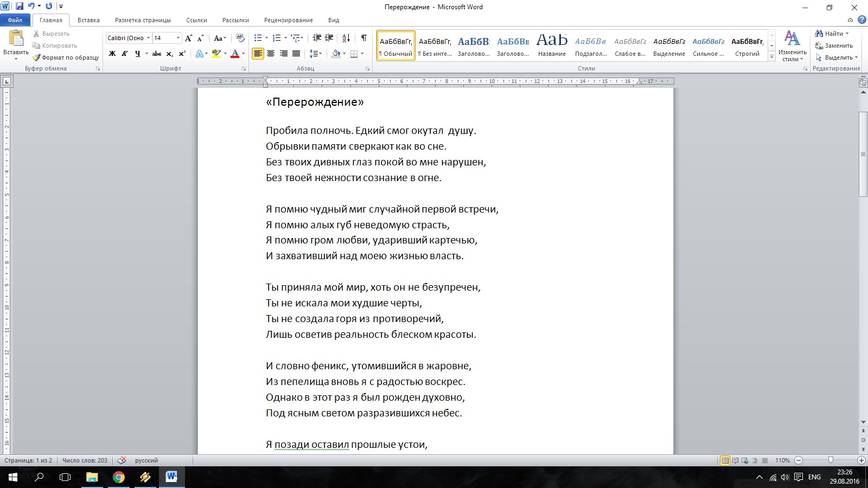Decrease font size with the shrink font icon
Image resolution: width=868 pixels, height=488 pixels.
(x=200, y=38)
